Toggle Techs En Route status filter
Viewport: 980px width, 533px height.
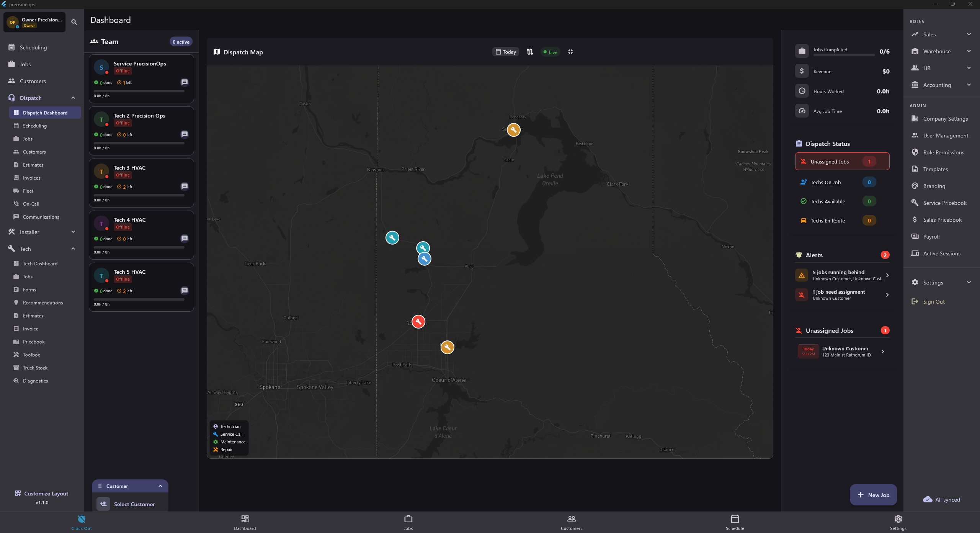842,221
